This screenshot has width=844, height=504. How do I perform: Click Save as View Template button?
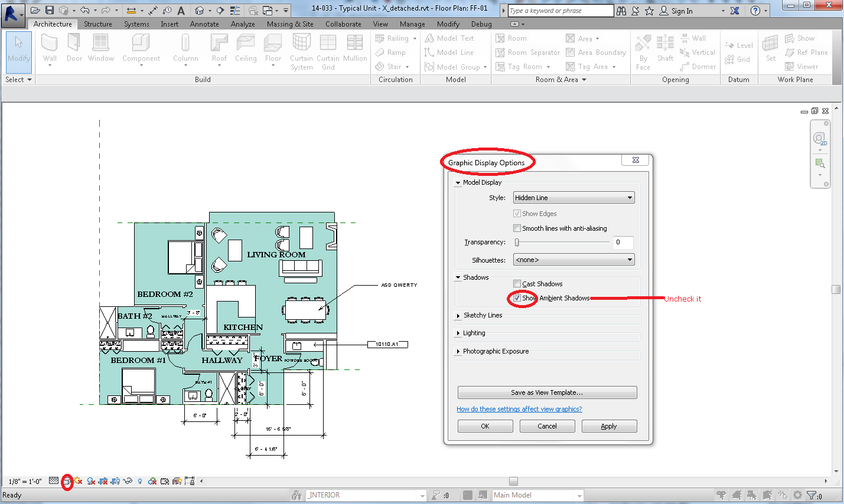[547, 392]
